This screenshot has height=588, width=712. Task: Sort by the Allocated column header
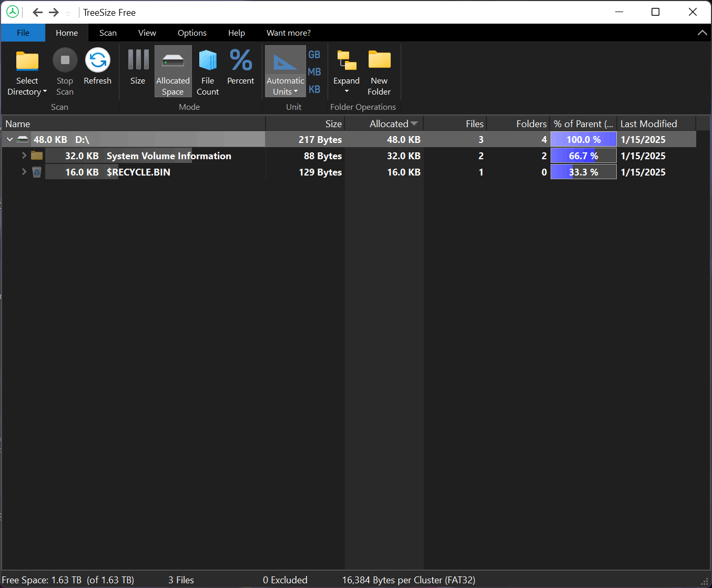384,124
